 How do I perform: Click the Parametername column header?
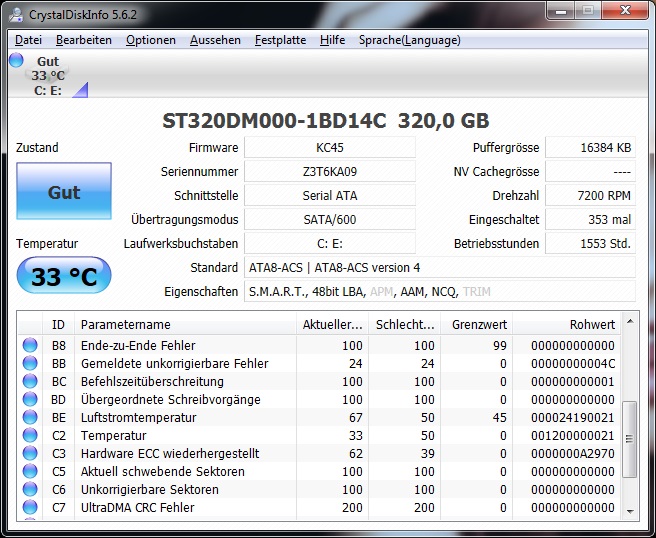click(x=185, y=324)
